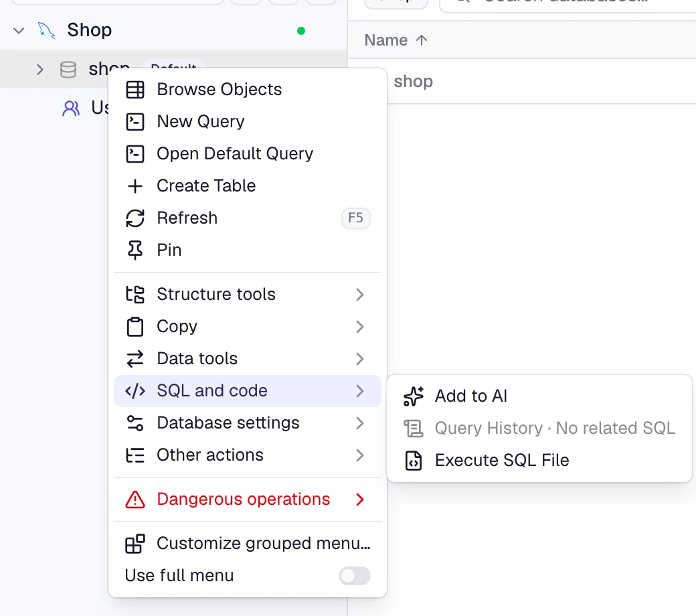This screenshot has width=696, height=616.
Task: Click the Other actions list icon
Action: 135,455
